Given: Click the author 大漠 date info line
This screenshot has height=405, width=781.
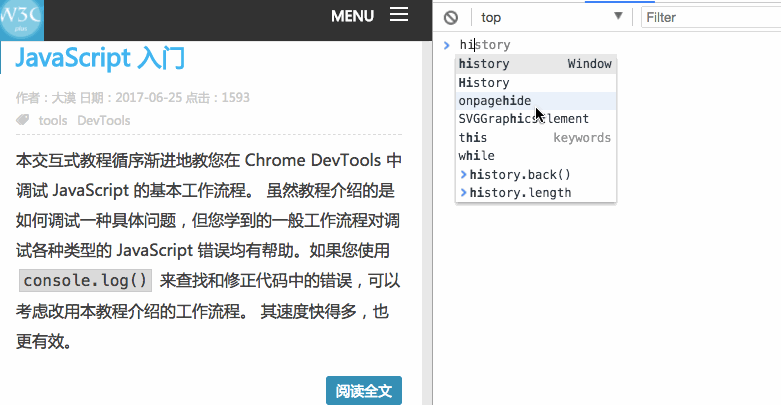Looking at the screenshot, I should 132,98.
